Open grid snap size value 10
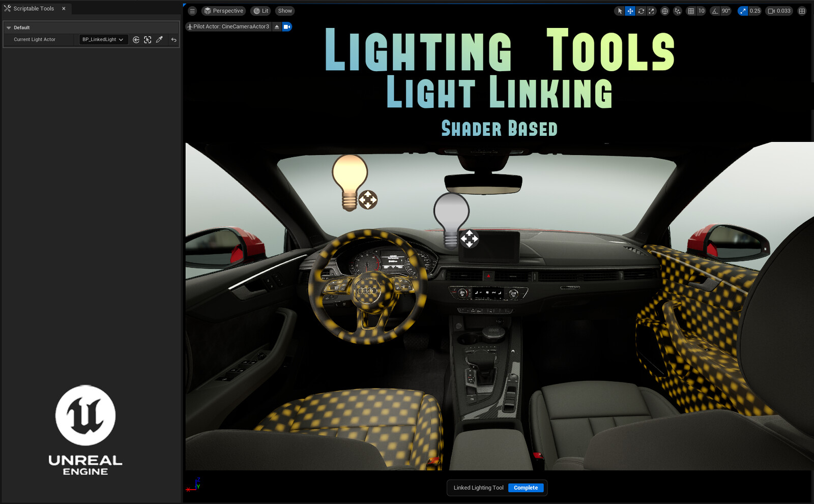The image size is (814, 504). tap(701, 11)
